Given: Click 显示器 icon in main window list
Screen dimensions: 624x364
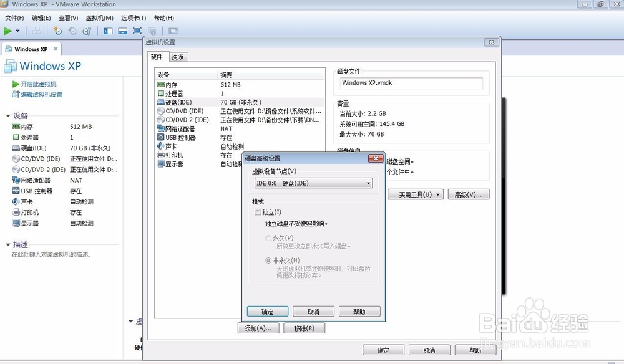Looking at the screenshot, I should [16, 223].
